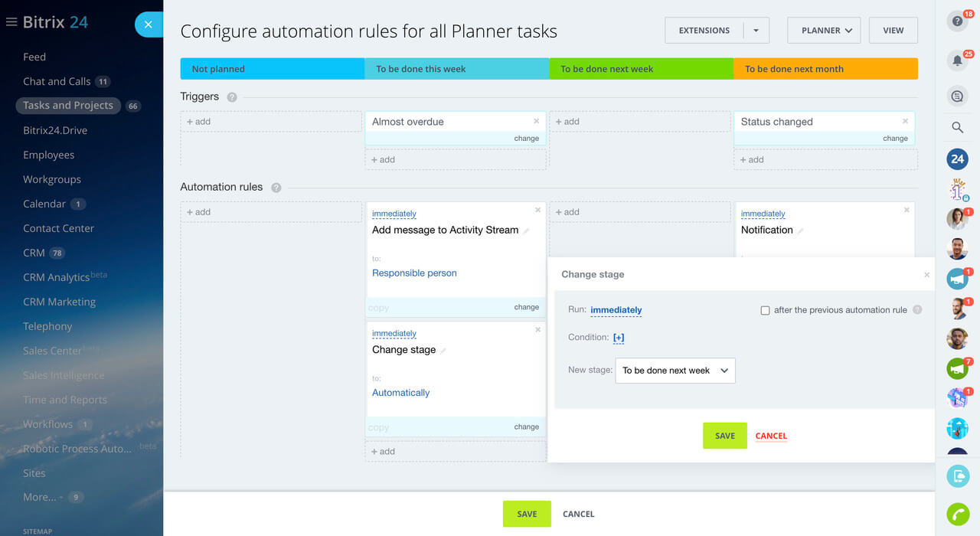Click the pencil edit icon next to Notification
Screen dimensions: 980x536
(799, 230)
